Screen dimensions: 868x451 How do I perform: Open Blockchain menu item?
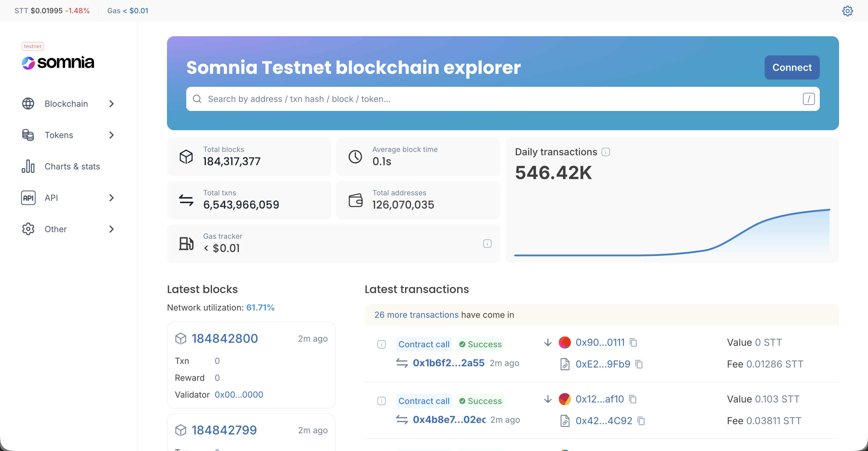[69, 103]
